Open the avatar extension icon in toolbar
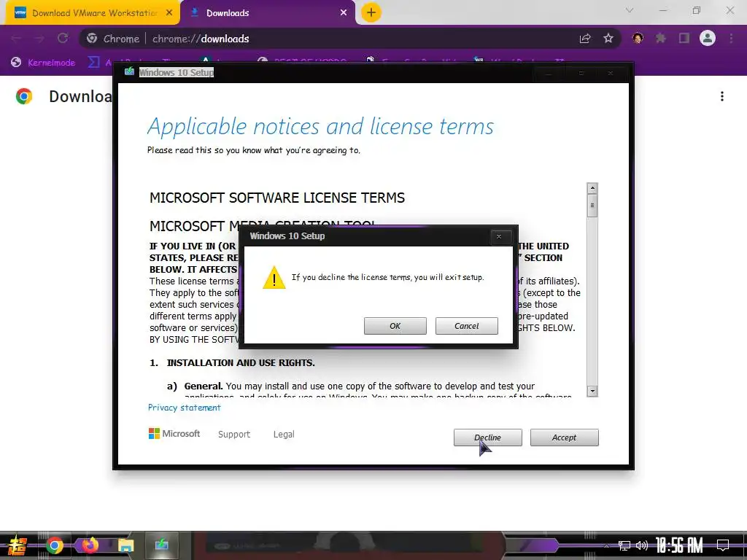The image size is (747, 560). [x=638, y=39]
